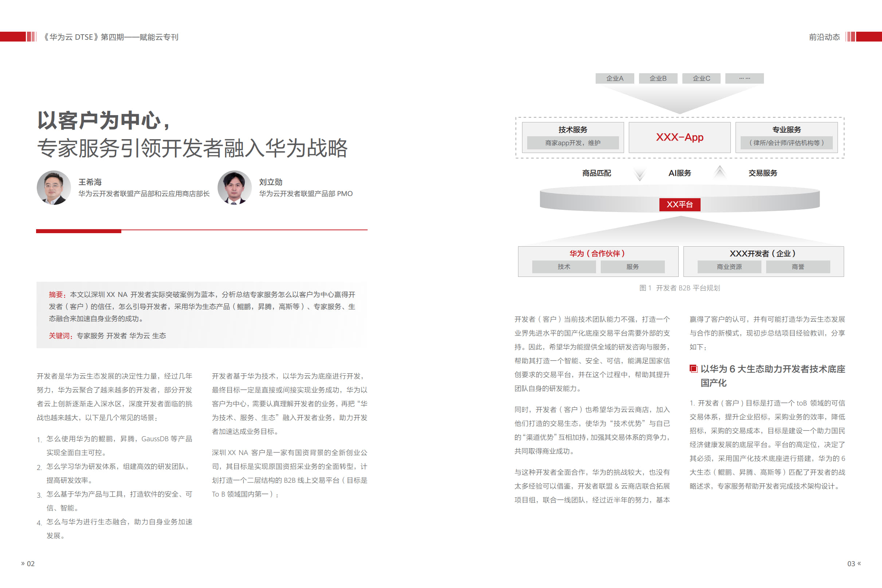This screenshot has width=882, height=588.
Task: Toggle the 商品匹配 label
Action: 596,173
